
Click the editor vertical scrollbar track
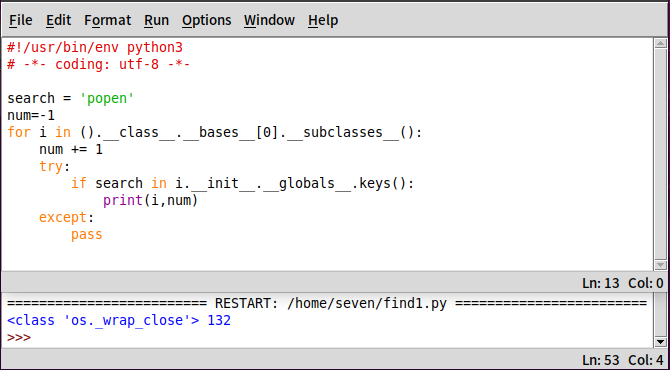coord(660,154)
